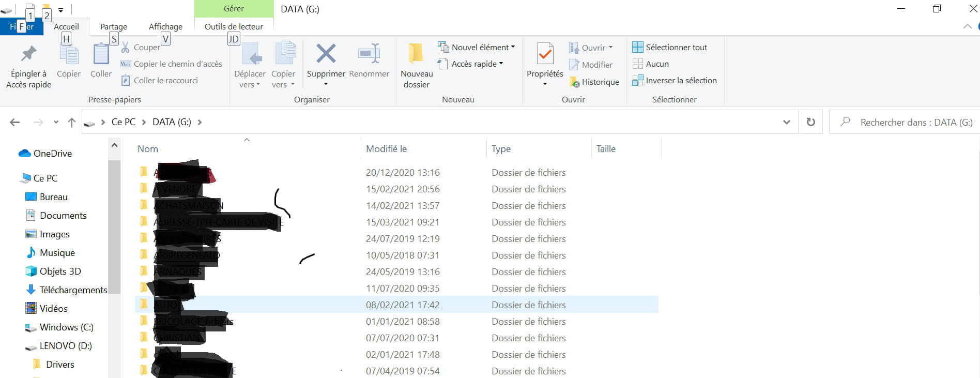Viewport: 980px width, 378px height.
Task: Sort by the Type column header
Action: pyautogui.click(x=501, y=149)
